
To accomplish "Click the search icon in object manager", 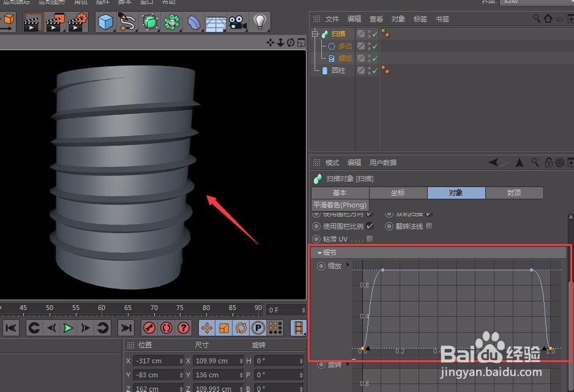I will (537, 19).
